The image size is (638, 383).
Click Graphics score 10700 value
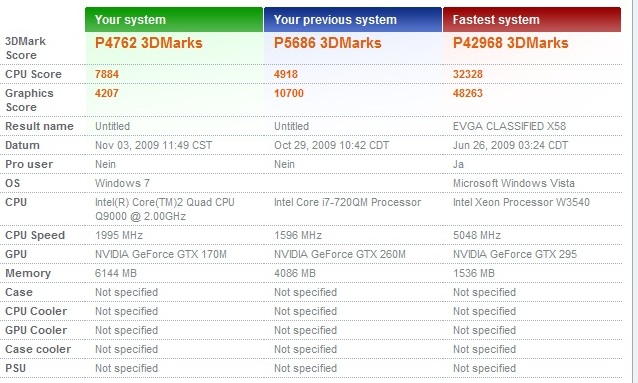click(x=289, y=93)
